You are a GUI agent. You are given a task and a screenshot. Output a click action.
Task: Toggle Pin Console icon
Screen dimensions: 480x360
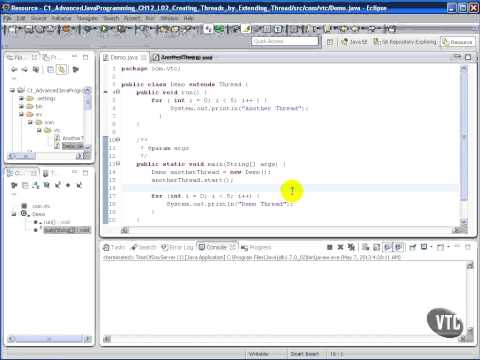pyautogui.click(x=412, y=247)
